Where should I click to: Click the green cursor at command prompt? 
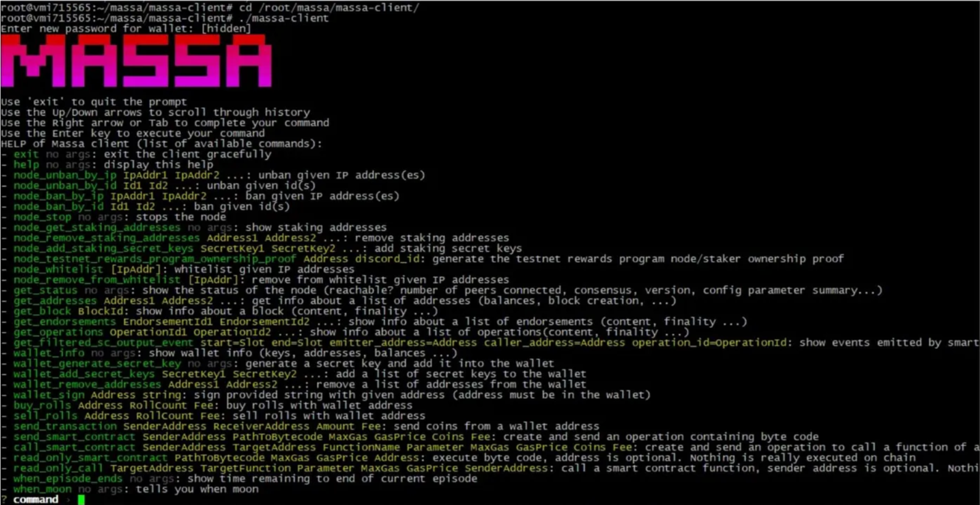pyautogui.click(x=81, y=500)
